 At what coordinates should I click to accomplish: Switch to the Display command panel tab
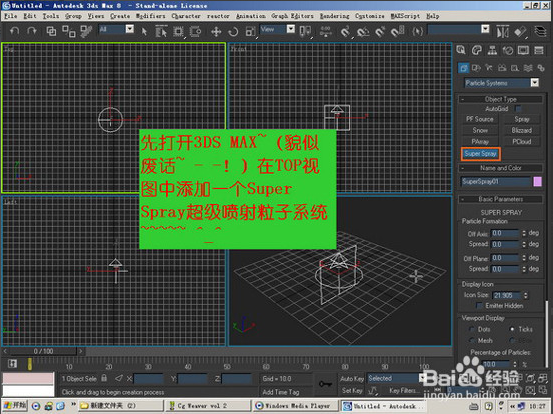[x=523, y=50]
